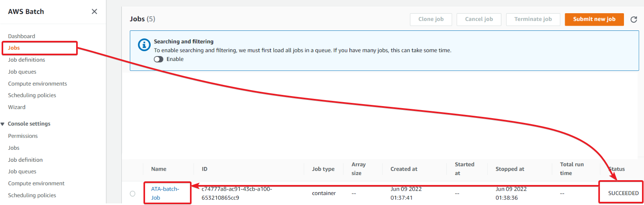Image resolution: width=644 pixels, height=205 pixels.
Task: Launch the Wizard
Action: tap(17, 107)
